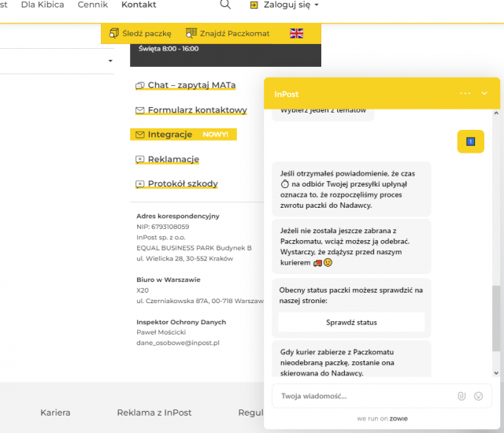The image size is (504, 433).
Task: Open the Śledź paczkę link
Action: coord(146,33)
